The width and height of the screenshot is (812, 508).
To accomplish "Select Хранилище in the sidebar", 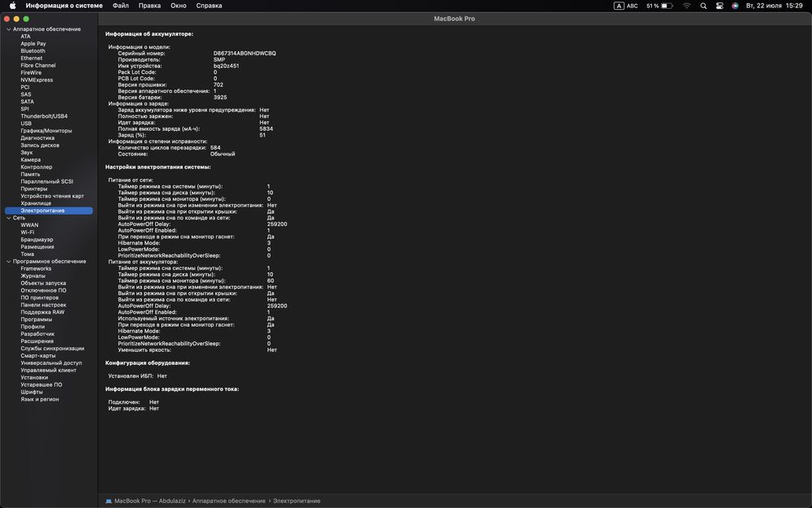I will (36, 203).
